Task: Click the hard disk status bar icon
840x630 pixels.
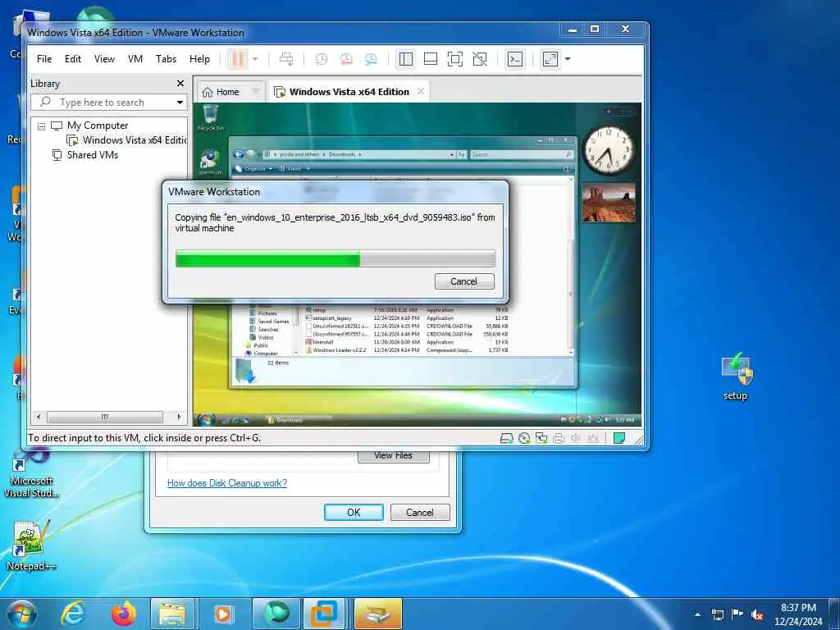Action: pos(506,438)
